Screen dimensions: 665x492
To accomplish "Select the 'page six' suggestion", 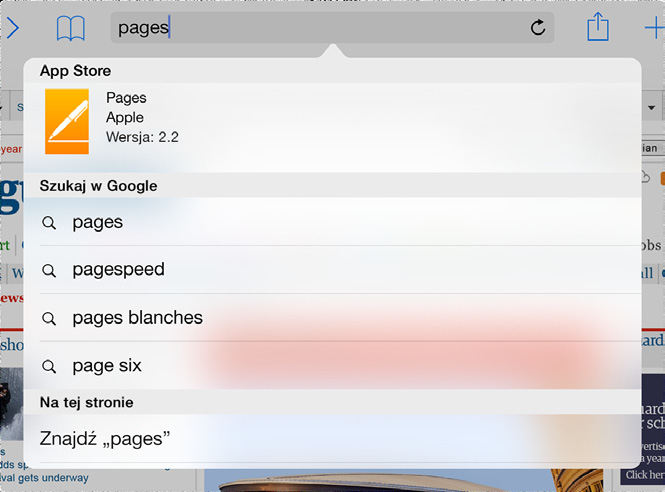I will tap(332, 366).
